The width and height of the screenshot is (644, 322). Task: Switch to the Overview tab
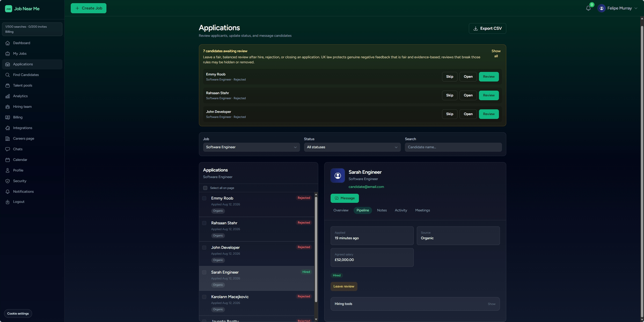[341, 210]
